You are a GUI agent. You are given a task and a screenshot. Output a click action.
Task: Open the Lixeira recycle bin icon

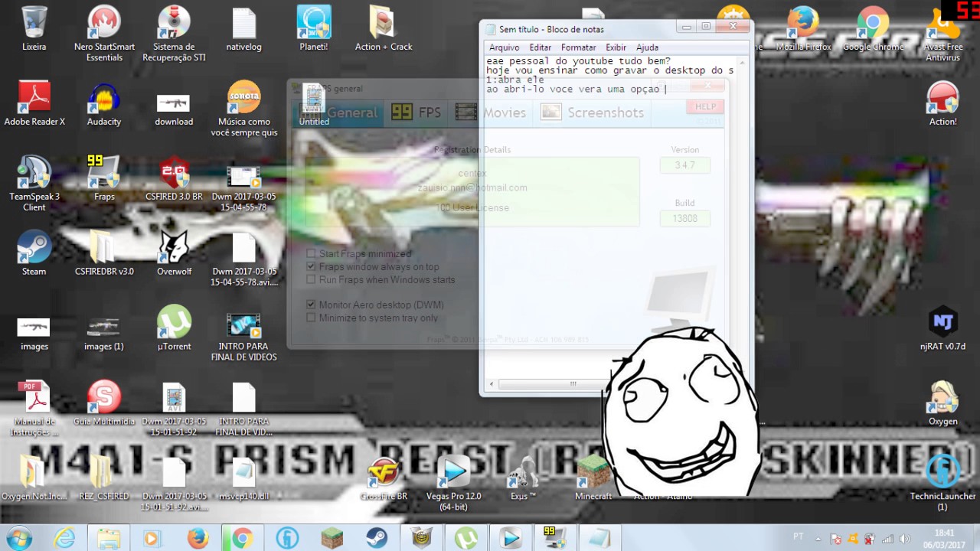34,29
